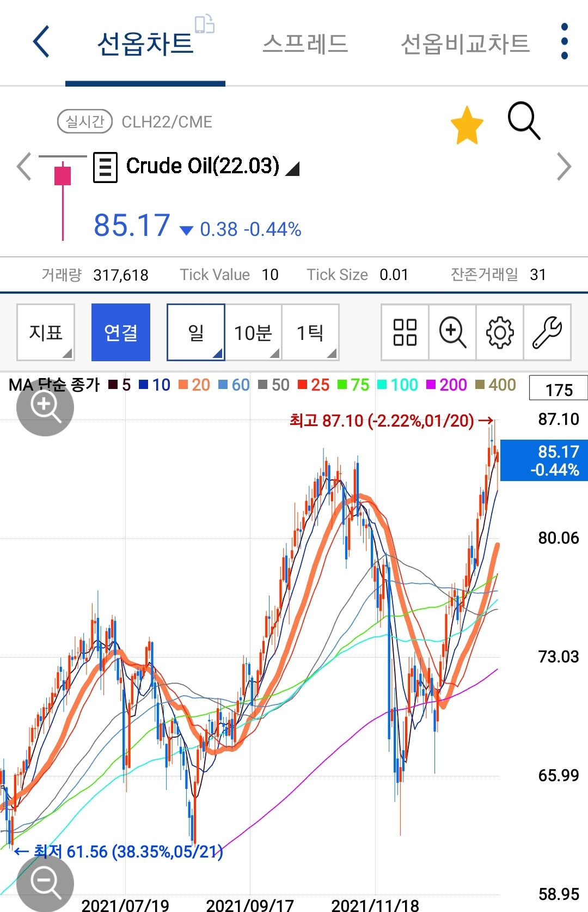The image size is (588, 912).
Task: Select the 일 daily period
Action: 196,332
